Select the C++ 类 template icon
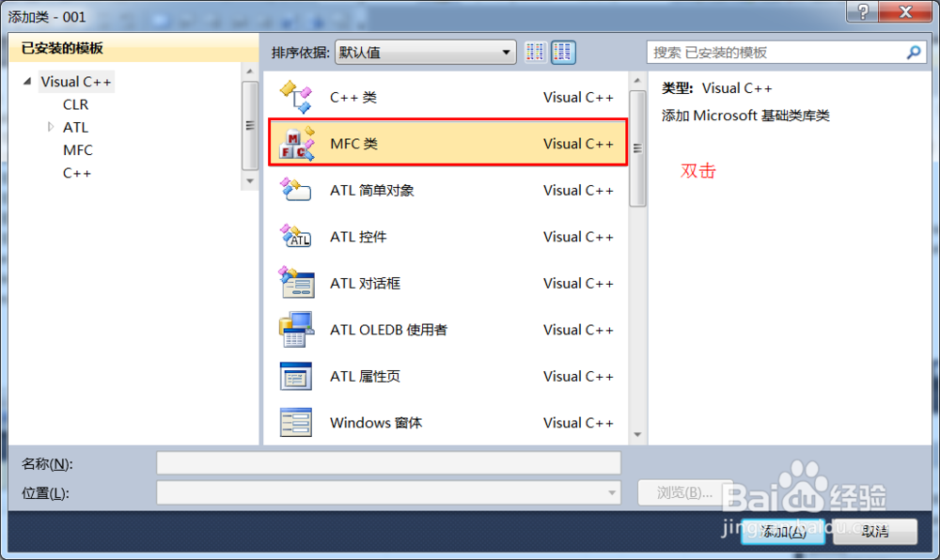The width and height of the screenshot is (940, 560). pos(296,97)
